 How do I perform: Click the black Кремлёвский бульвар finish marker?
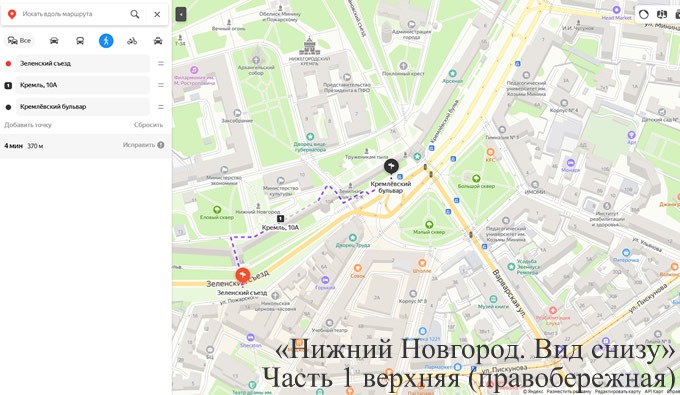click(391, 166)
